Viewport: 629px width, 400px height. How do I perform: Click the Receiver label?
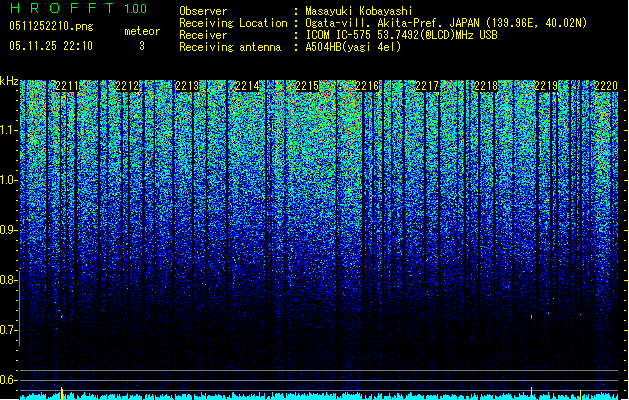click(x=203, y=35)
